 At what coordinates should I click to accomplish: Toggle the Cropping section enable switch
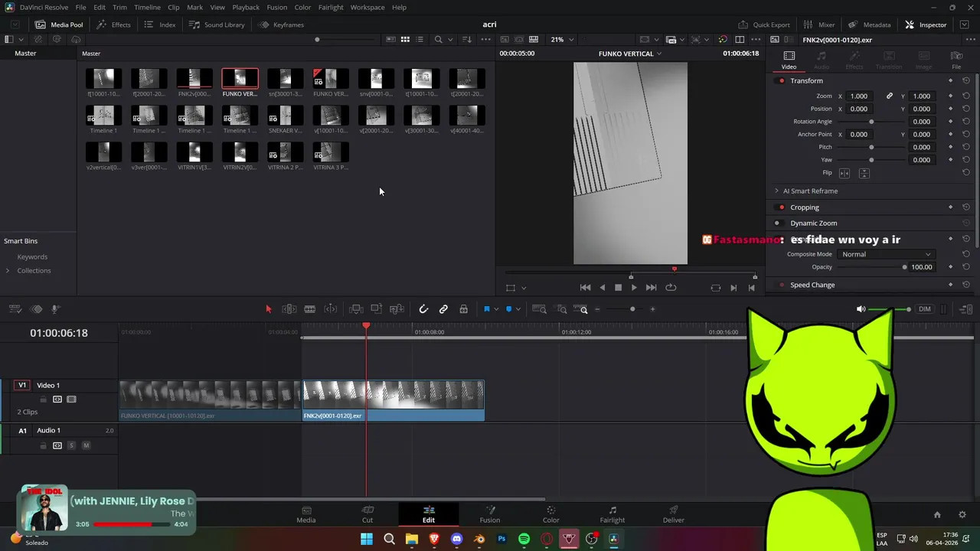(x=781, y=207)
